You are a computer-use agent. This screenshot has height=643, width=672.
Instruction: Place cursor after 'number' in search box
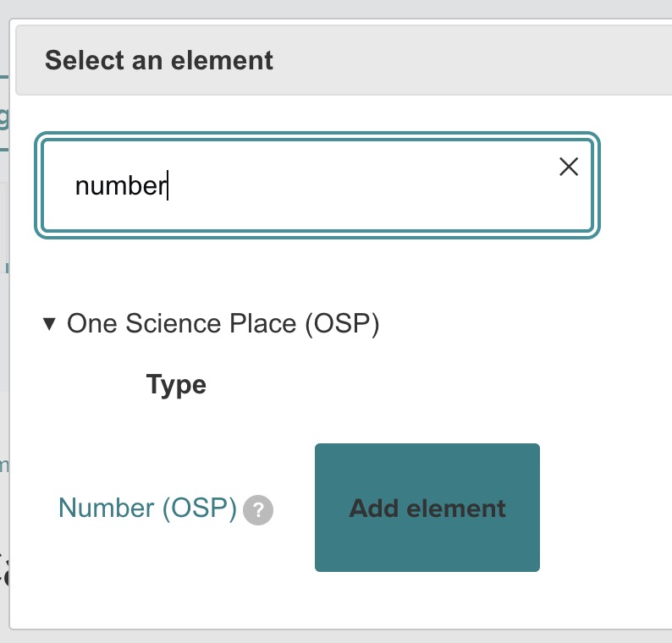click(x=168, y=185)
